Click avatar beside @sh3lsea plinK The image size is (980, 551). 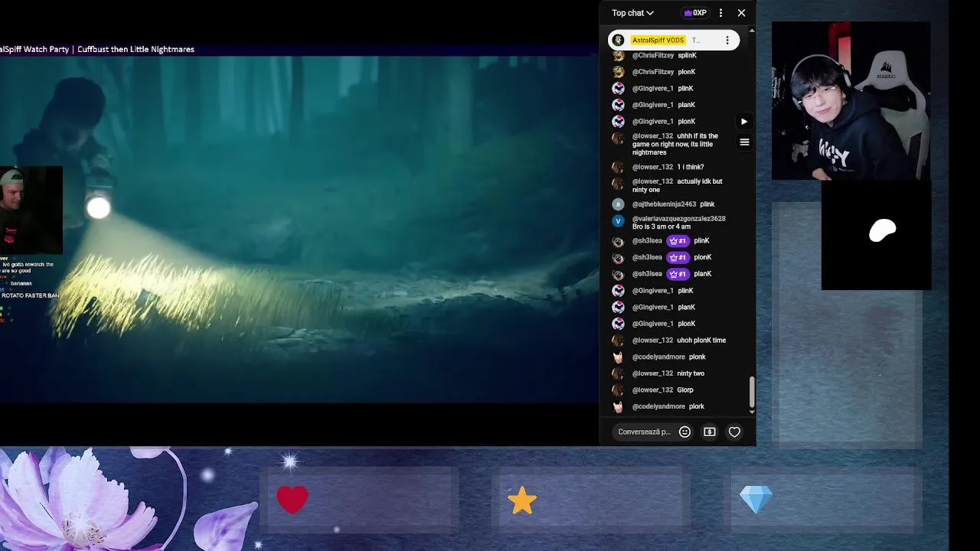pos(618,241)
